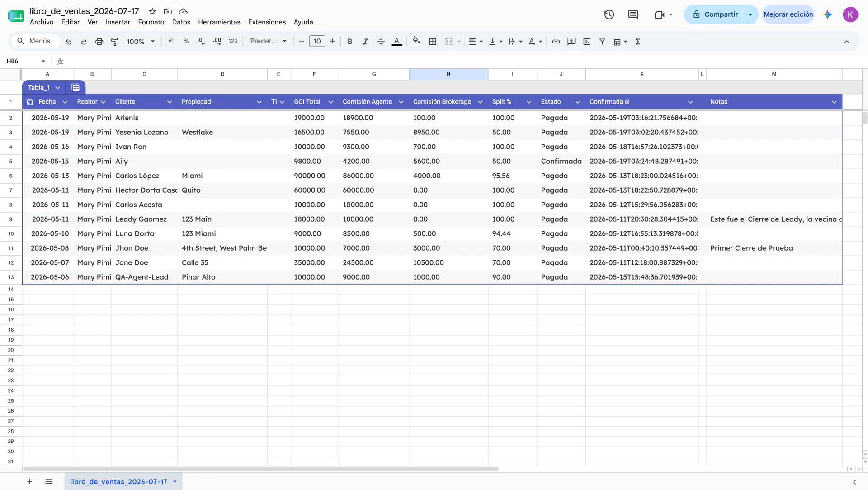Move document using the folder icon
This screenshot has height=490, width=868.
[x=168, y=11]
